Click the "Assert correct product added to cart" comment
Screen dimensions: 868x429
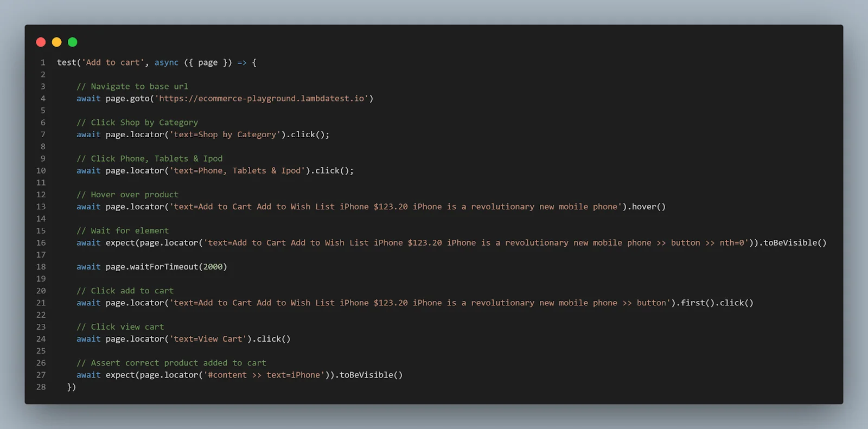click(171, 363)
